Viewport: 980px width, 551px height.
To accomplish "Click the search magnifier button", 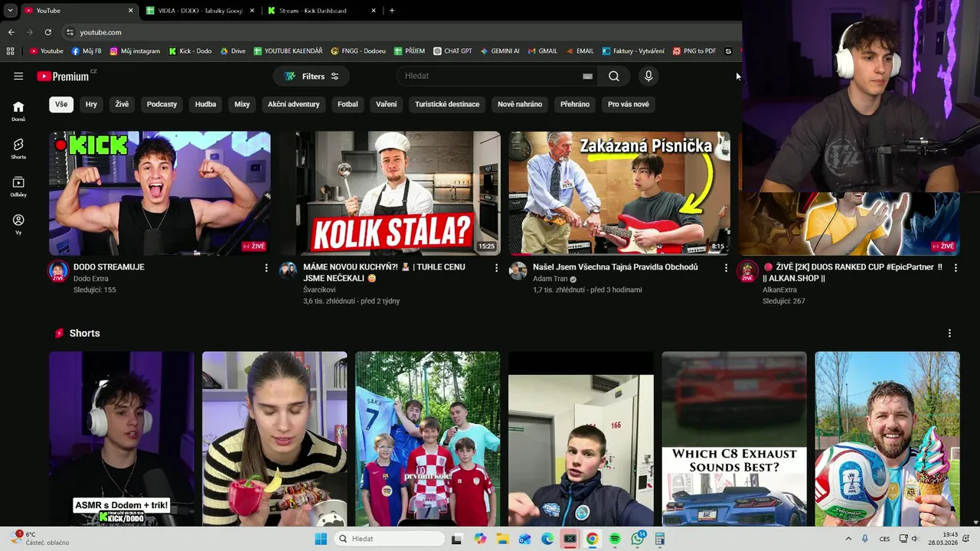I will point(614,76).
